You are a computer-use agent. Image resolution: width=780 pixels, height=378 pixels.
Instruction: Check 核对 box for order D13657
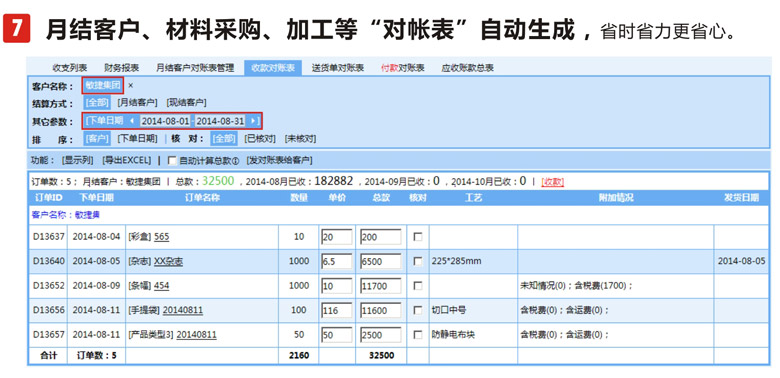pyautogui.click(x=418, y=334)
